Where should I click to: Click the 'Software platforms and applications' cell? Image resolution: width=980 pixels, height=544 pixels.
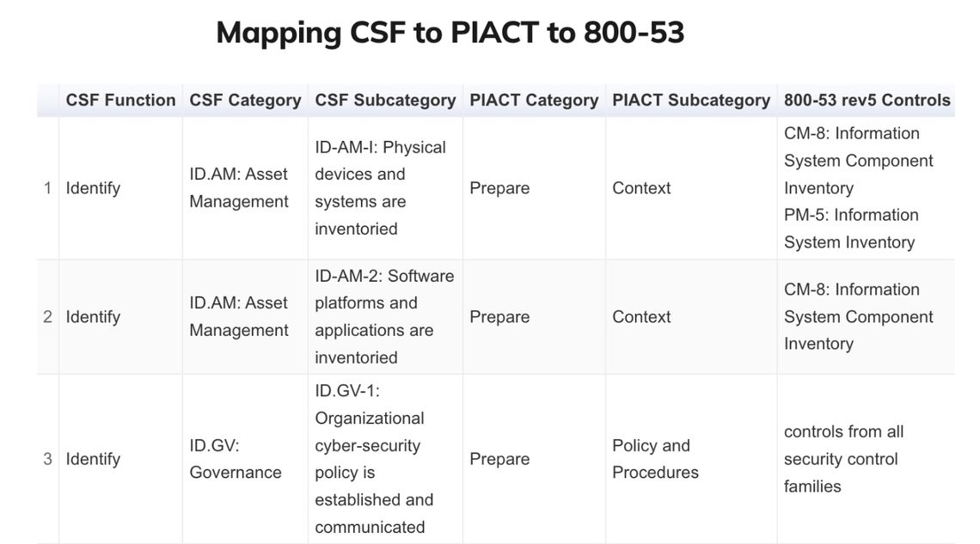point(383,317)
